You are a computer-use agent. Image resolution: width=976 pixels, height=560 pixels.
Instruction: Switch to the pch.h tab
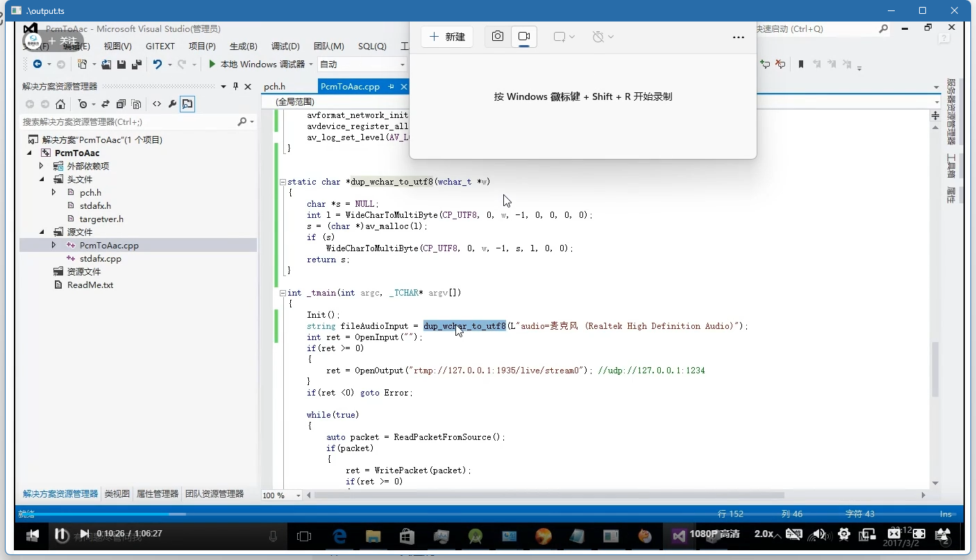[x=275, y=87]
